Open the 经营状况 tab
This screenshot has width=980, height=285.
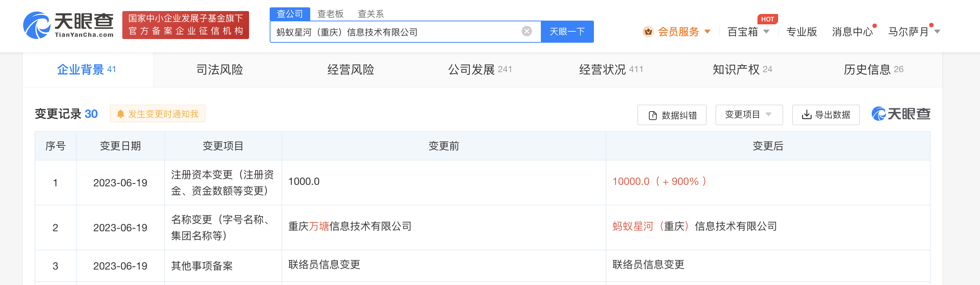(x=611, y=70)
